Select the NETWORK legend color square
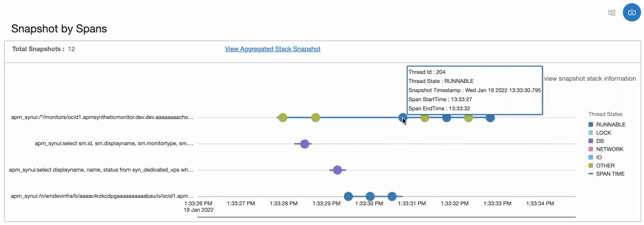Viewport: 644px width, 225px height. (590, 149)
